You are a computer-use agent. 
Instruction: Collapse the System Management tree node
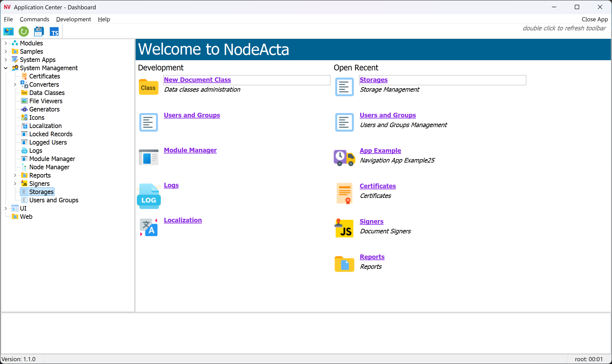[5, 68]
